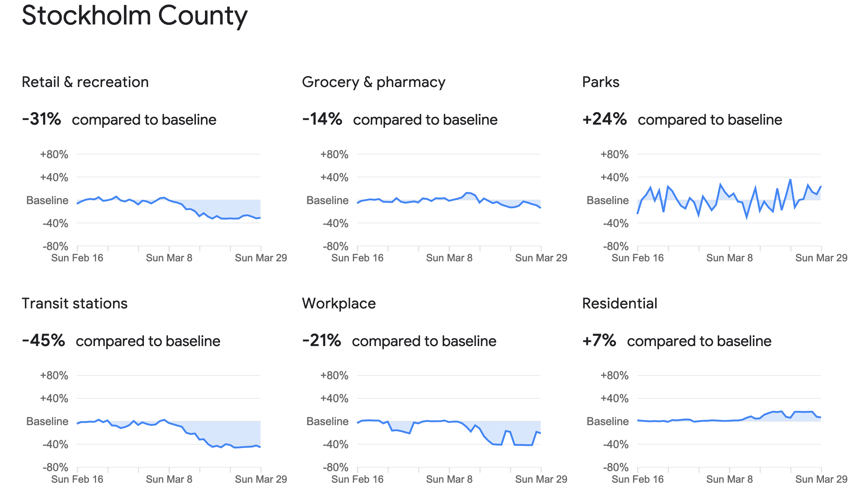868x488 pixels.
Task: Click Sun Mar 8 on Retail chart axis
Action: pyautogui.click(x=169, y=258)
